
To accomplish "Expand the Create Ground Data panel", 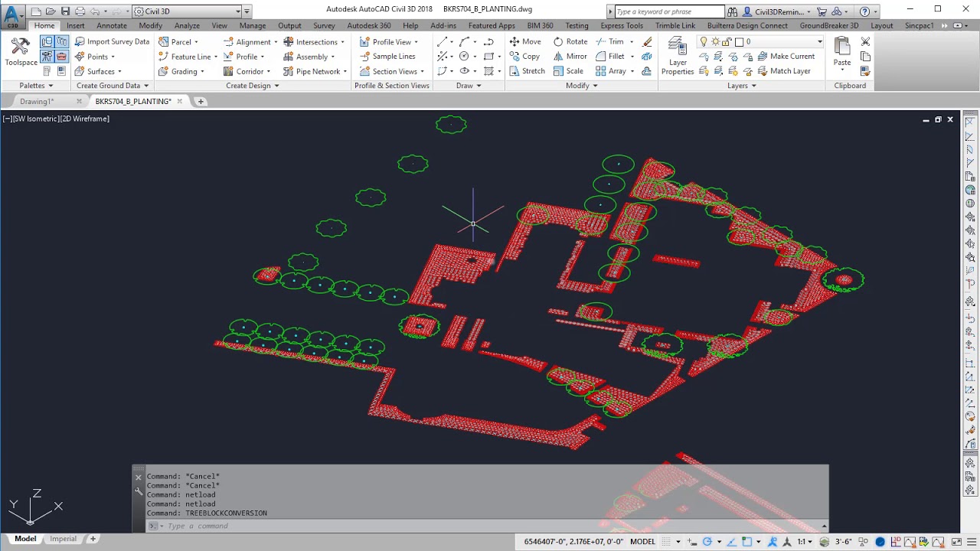I will pos(113,86).
